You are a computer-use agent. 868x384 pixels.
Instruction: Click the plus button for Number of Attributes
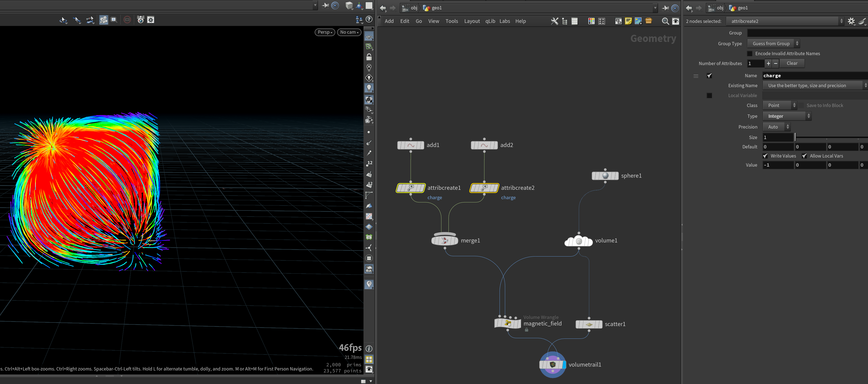click(x=768, y=63)
